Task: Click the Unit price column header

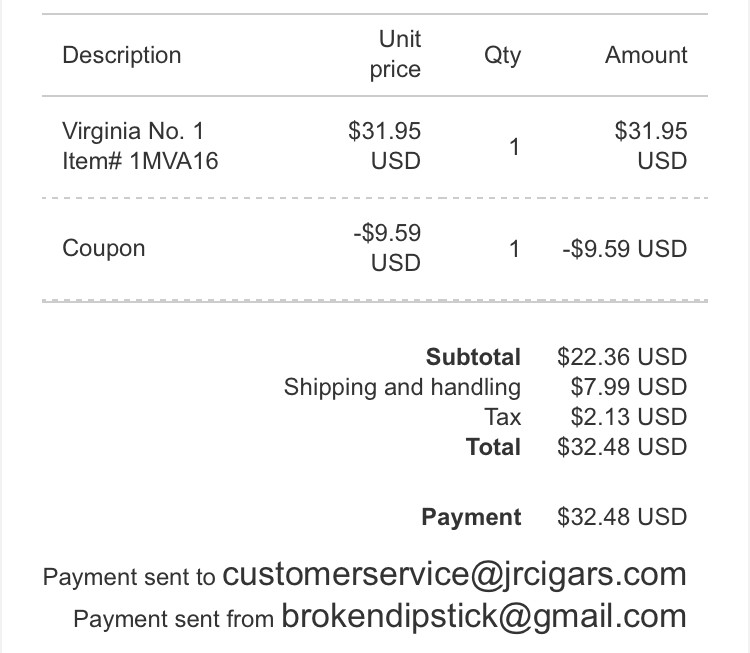Action: coord(396,54)
